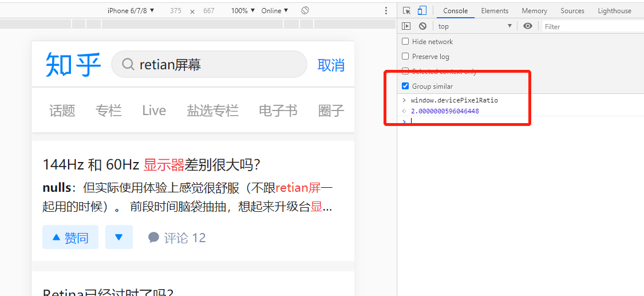Select the 圈子 category tab
The image size is (644, 296).
[x=331, y=110]
